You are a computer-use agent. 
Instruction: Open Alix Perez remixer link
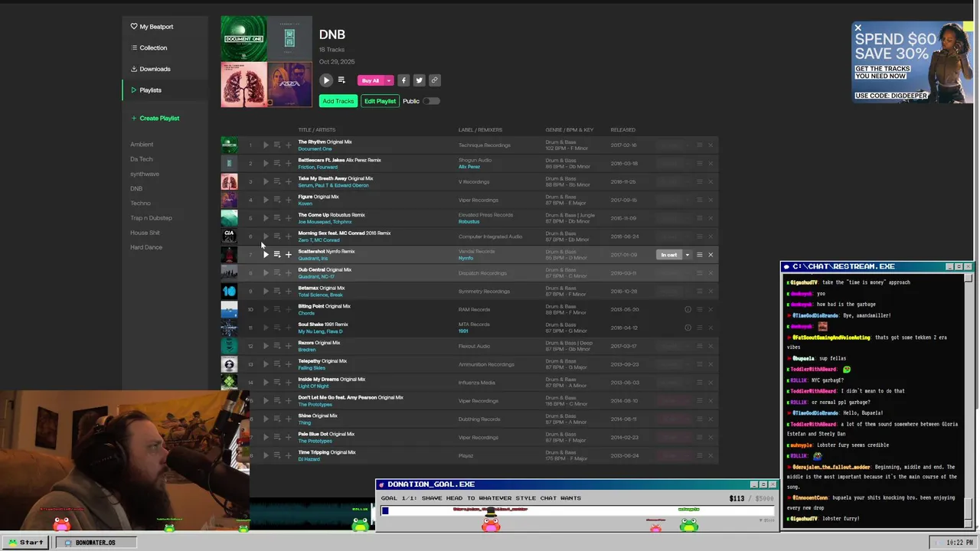tap(469, 167)
